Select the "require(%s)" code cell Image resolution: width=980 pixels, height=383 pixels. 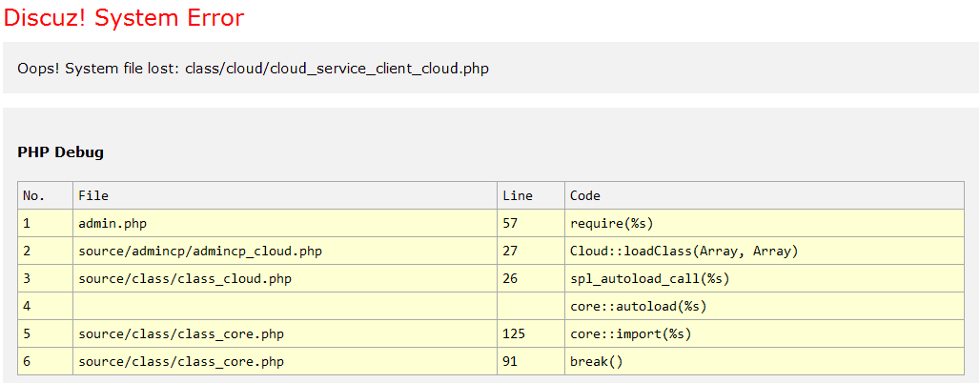pyautogui.click(x=765, y=223)
